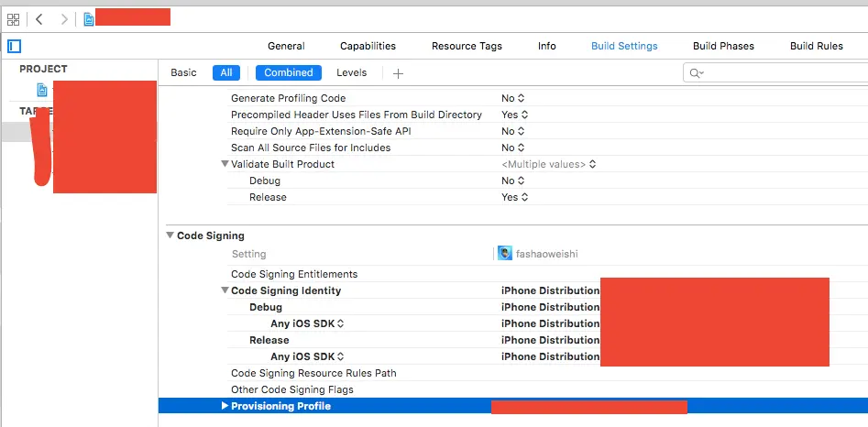Switch filter to Basic settings
The image size is (868, 427).
183,72
